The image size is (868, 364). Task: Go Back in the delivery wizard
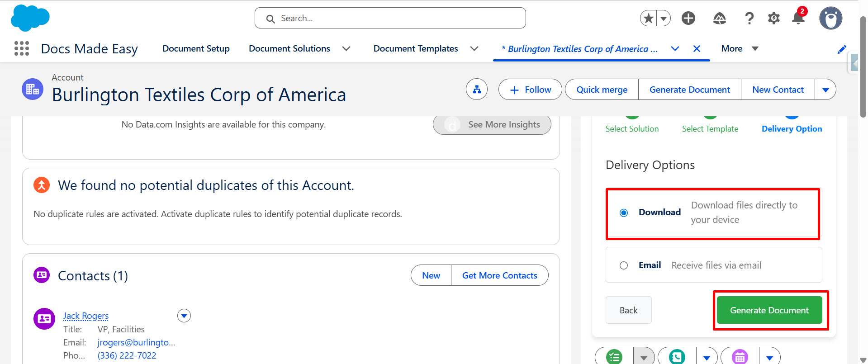629,310
